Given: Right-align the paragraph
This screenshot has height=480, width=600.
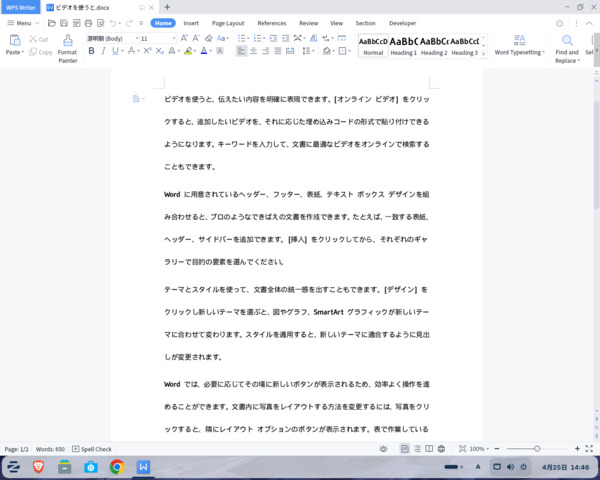Looking at the screenshot, I should 266,51.
